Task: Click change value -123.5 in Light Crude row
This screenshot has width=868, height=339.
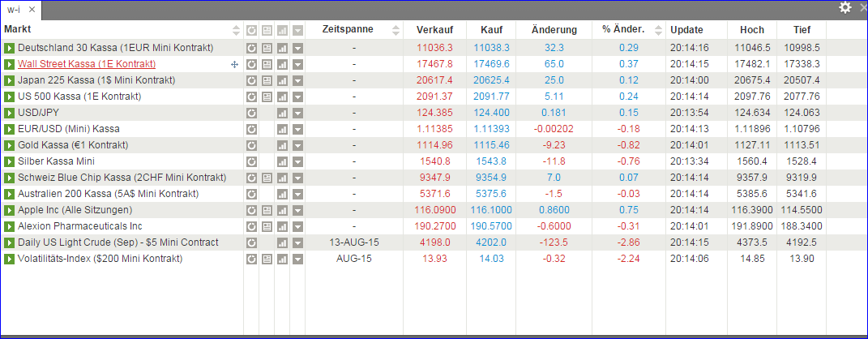Action: pos(554,242)
